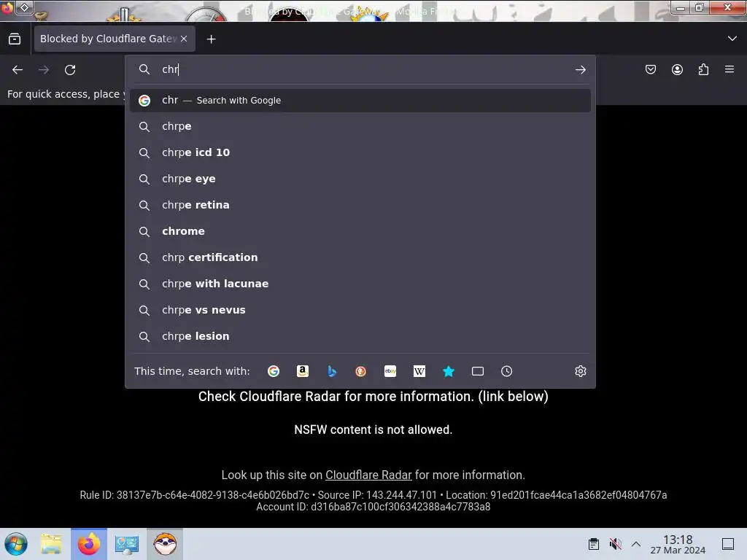The image size is (747, 560).
Task: Open clipboard tray icon
Action: pyautogui.click(x=593, y=544)
